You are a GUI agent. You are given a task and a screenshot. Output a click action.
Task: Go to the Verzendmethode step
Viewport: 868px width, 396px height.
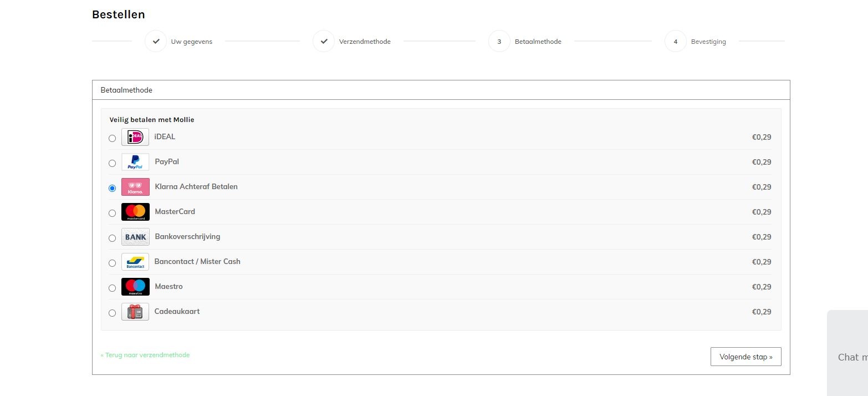coord(365,42)
